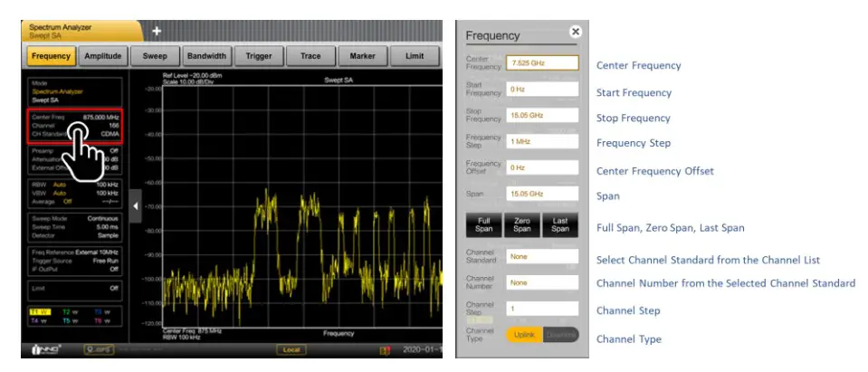Screen dimensions: 868x372
Task: Open the Trigger menu
Action: tap(259, 56)
